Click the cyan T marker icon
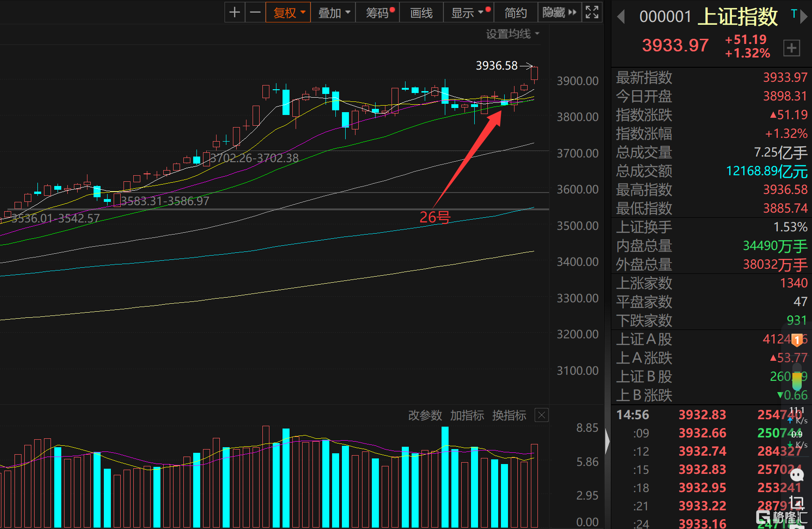Viewport: 812px width, 529px height. 794,14
